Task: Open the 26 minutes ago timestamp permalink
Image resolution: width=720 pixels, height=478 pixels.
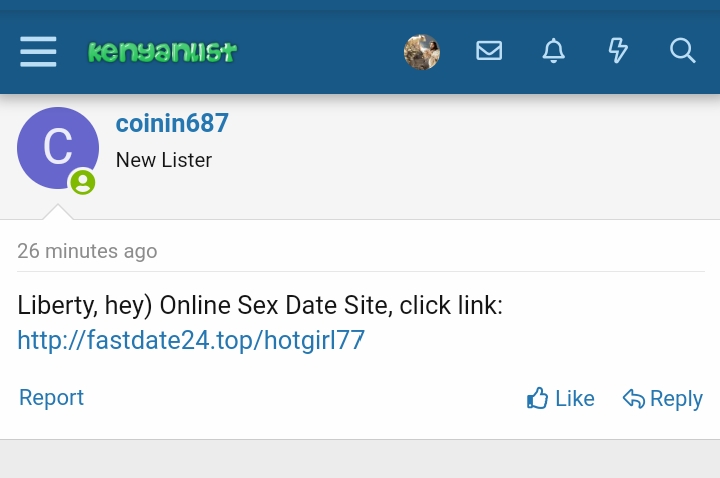Action: [x=87, y=251]
